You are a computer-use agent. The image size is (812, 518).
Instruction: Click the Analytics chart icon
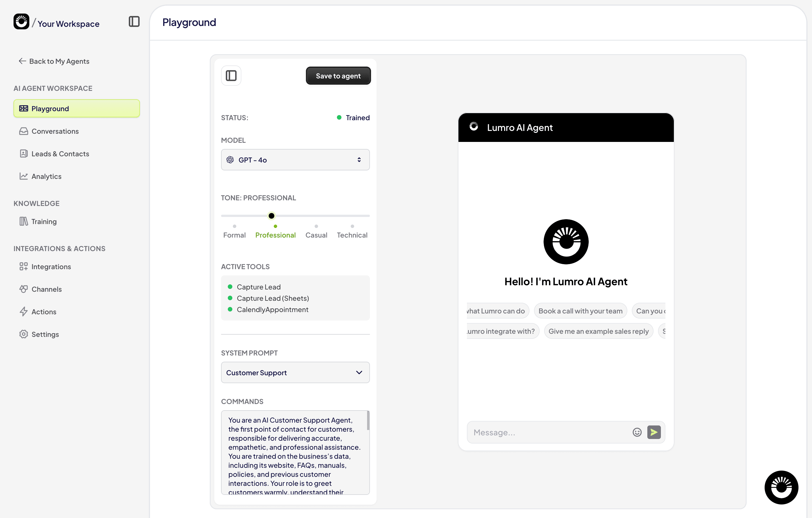(x=23, y=176)
